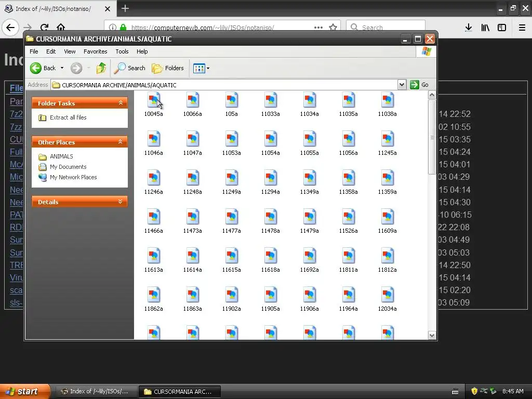The image size is (532, 399).
Task: Select file icon 11245a
Action: click(x=388, y=139)
